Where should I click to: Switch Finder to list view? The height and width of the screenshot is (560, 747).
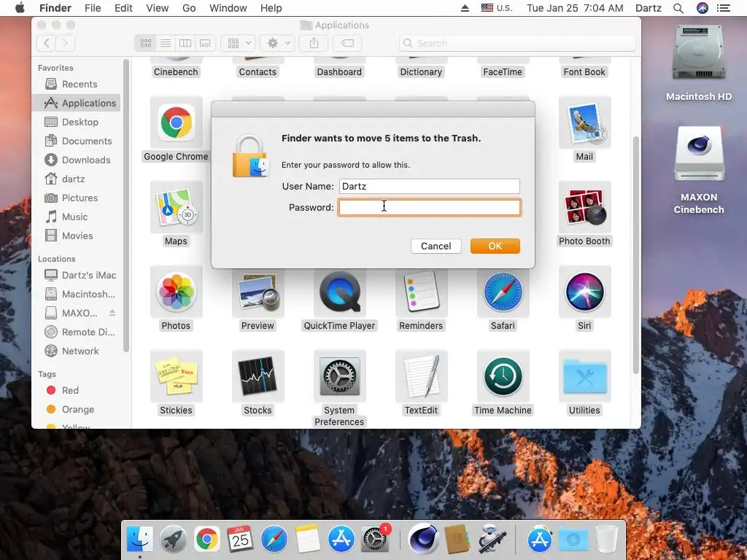point(166,43)
